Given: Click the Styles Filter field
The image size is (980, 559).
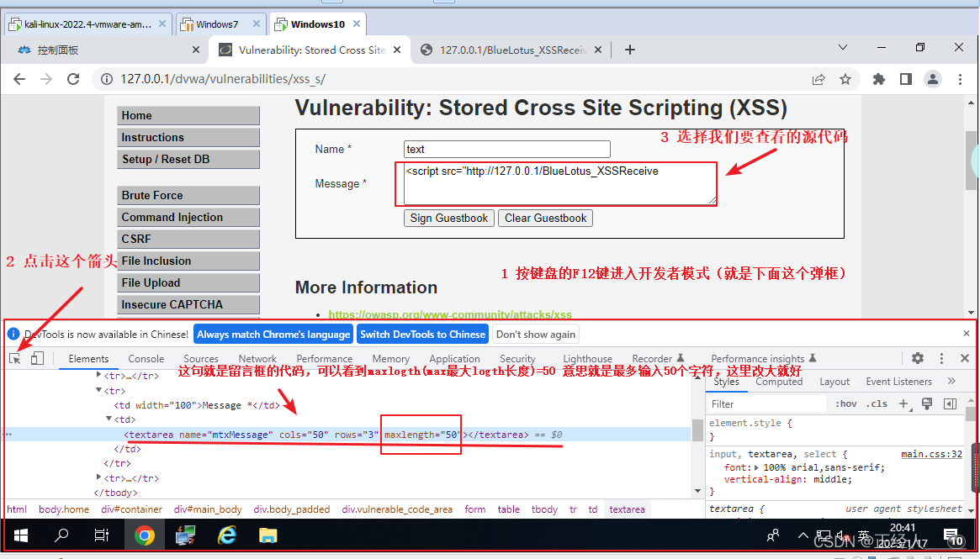Looking at the screenshot, I should (x=767, y=404).
